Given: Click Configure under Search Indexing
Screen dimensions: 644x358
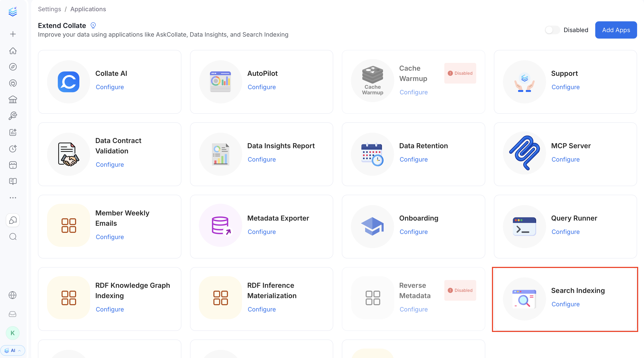Looking at the screenshot, I should 565,304.
